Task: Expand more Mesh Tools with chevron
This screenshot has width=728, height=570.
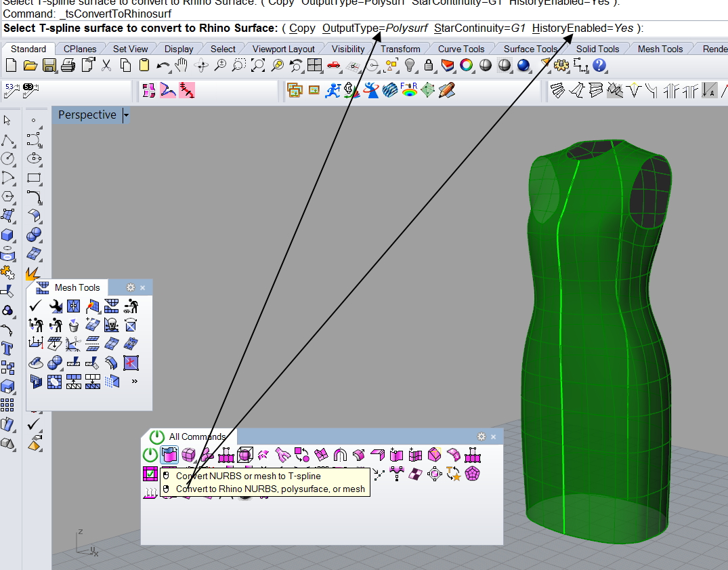Action: (x=134, y=382)
